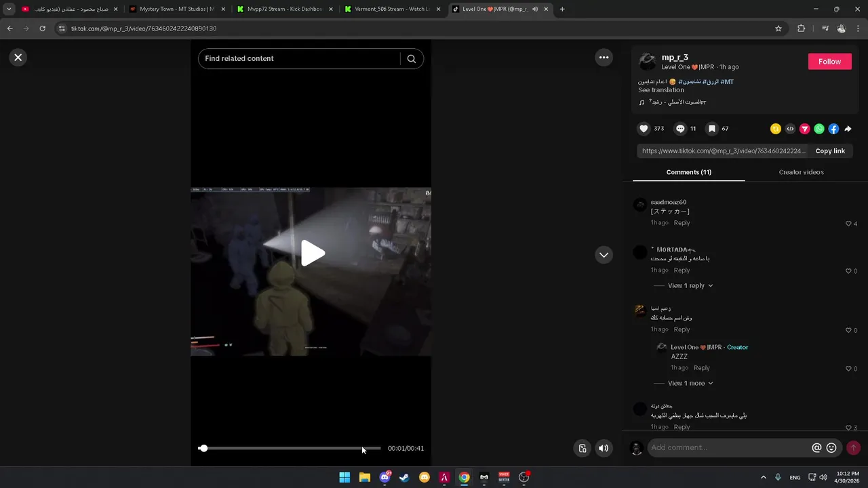Open Discord from the taskbar

click(x=384, y=477)
